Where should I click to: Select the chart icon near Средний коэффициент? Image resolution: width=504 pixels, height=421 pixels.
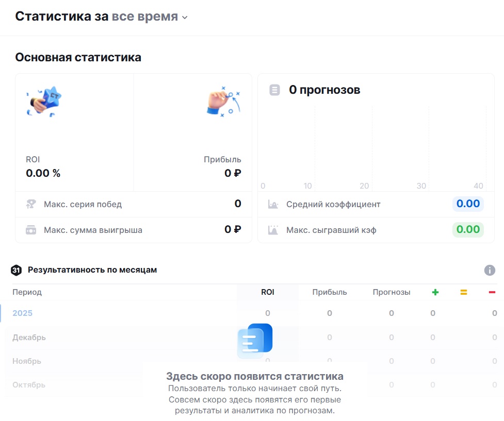[x=272, y=204]
